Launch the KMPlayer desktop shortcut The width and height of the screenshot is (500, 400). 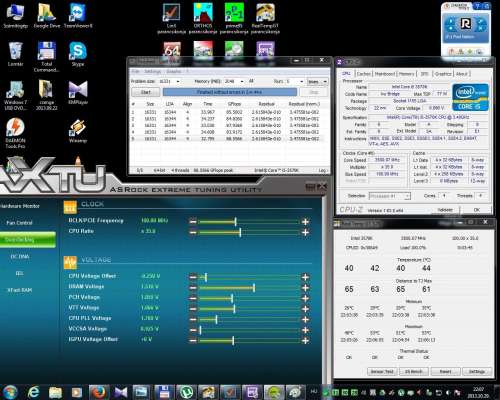(x=78, y=92)
